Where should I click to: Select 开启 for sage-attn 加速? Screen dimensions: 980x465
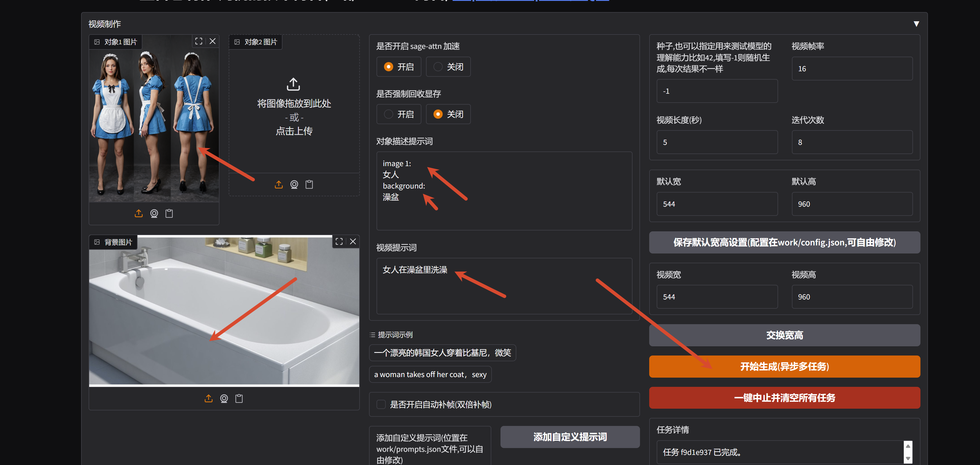coord(399,67)
